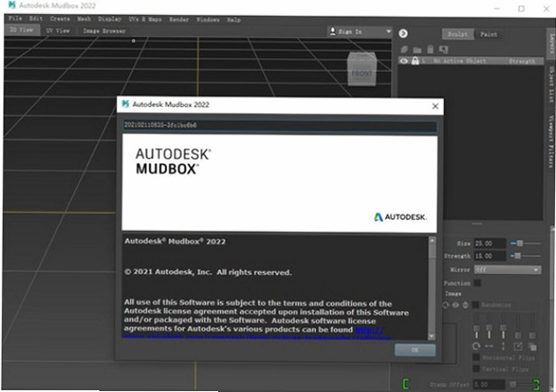Toggle layer visibility eye icon

pos(404,61)
